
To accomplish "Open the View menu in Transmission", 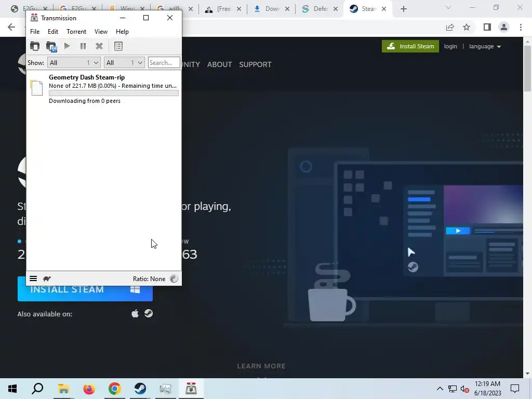I will point(101,32).
